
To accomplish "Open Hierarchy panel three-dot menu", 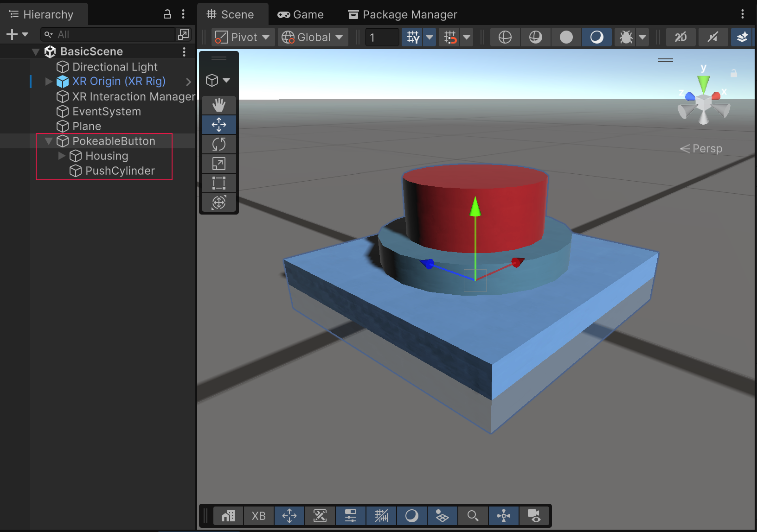I will pyautogui.click(x=183, y=14).
